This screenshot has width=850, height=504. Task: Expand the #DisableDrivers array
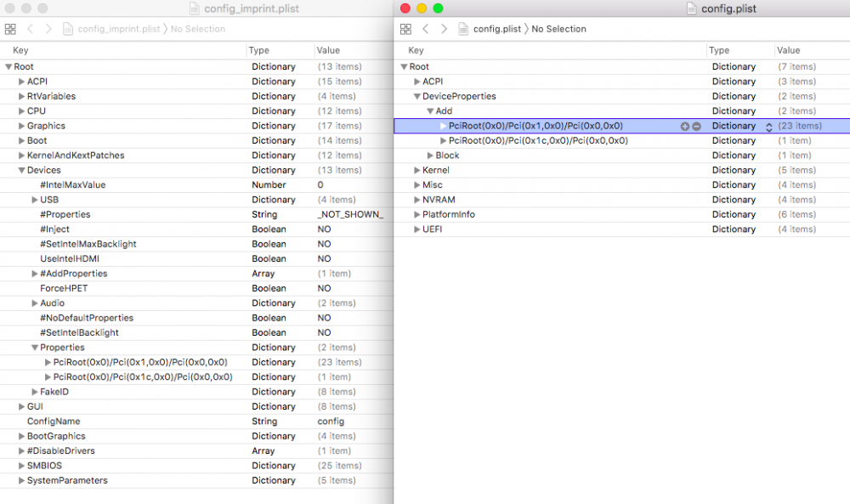coord(22,451)
